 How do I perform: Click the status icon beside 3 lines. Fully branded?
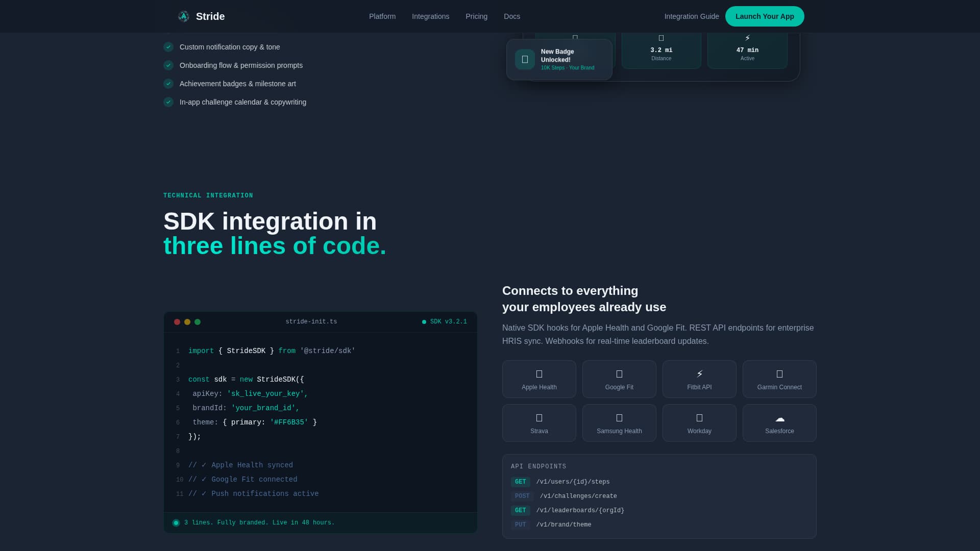pos(176,523)
